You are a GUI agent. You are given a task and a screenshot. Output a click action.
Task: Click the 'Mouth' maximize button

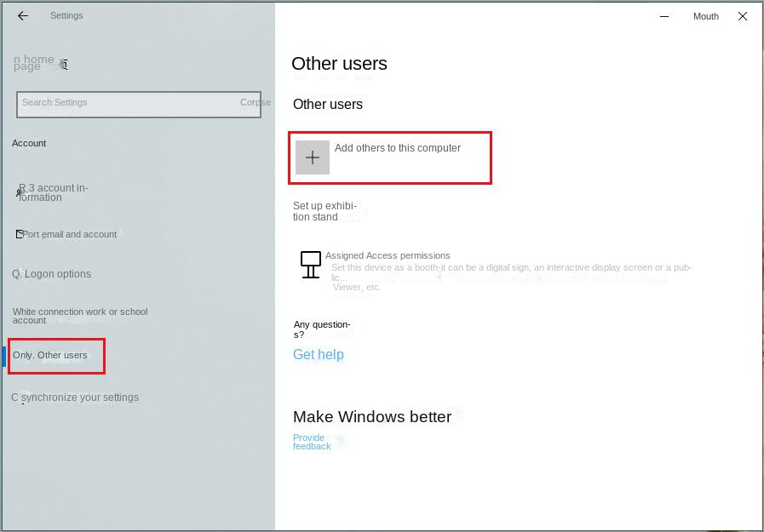tap(705, 16)
